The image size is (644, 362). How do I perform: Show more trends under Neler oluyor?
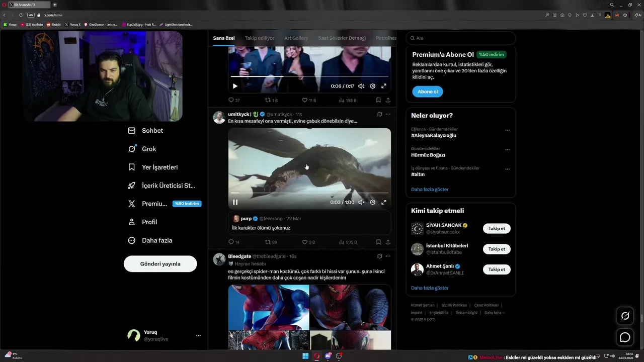[x=430, y=190]
